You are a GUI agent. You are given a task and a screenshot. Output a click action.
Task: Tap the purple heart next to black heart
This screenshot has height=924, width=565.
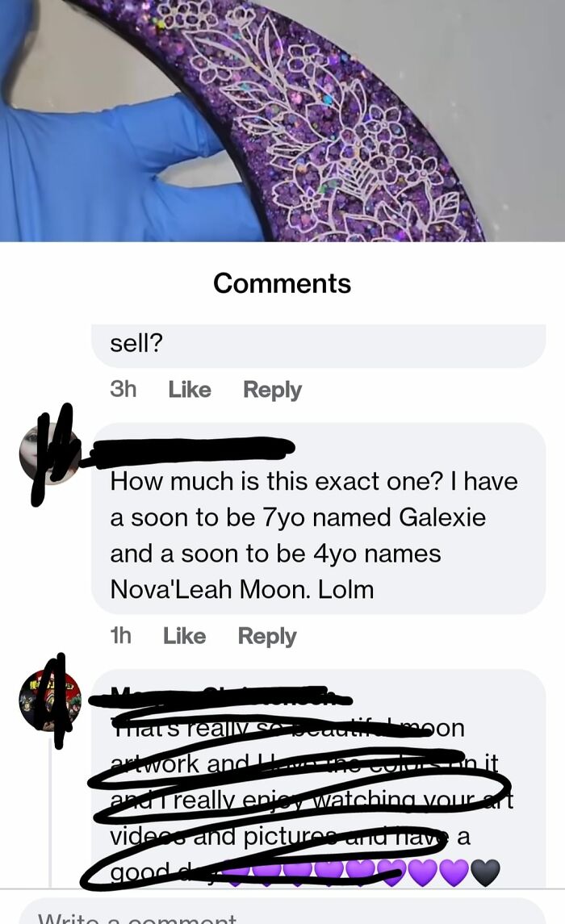point(454,872)
